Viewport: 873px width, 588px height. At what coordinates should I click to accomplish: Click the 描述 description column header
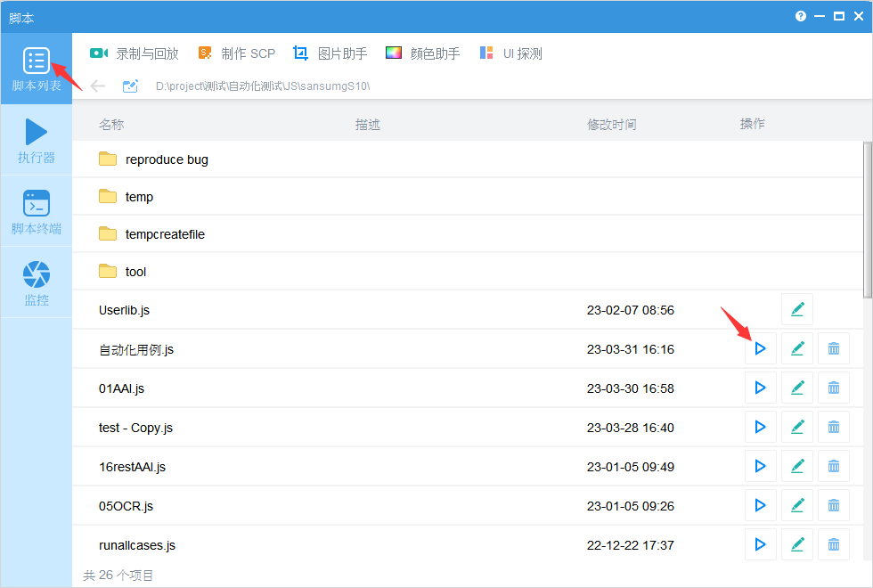click(367, 124)
